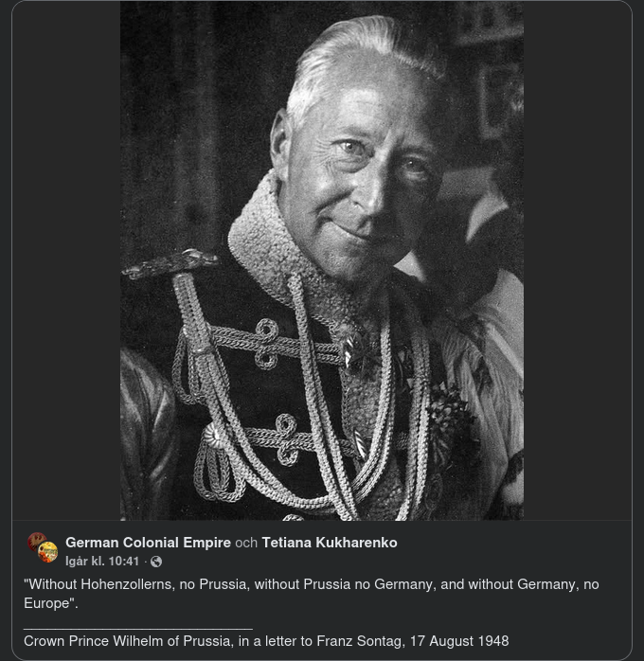Click the globe public-visibility icon
Image resolution: width=644 pixels, height=661 pixels.
155,562
